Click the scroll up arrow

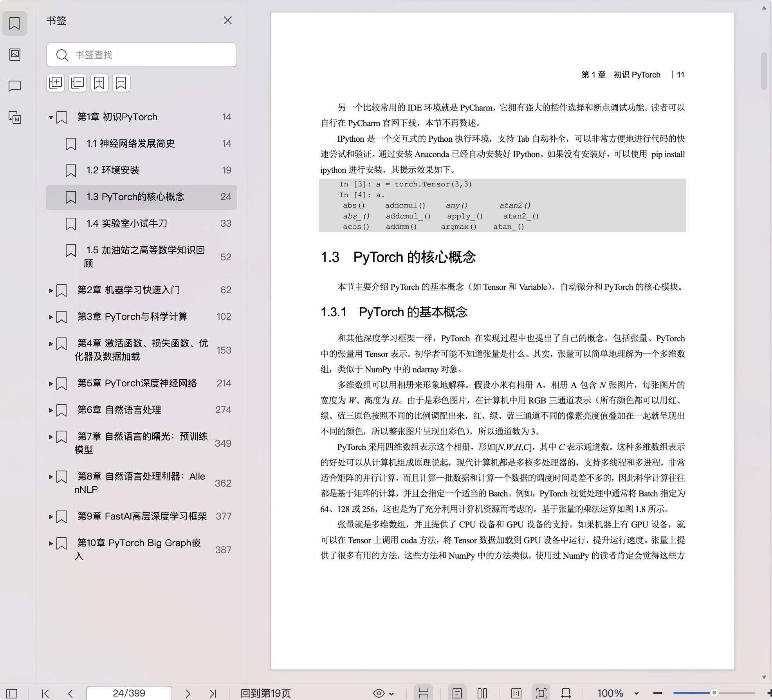[x=764, y=8]
